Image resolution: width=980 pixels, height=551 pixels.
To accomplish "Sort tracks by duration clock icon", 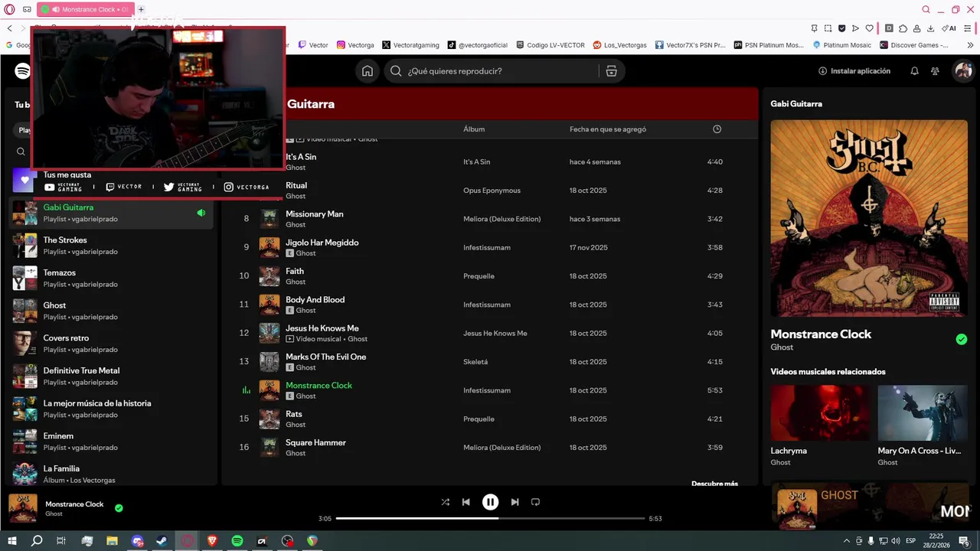I will click(x=717, y=129).
